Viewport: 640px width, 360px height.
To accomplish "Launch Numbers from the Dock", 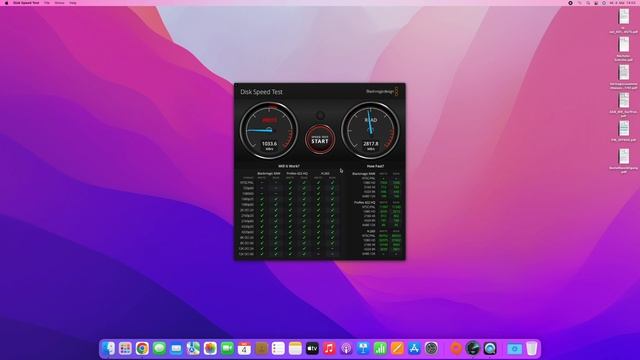I will click(380, 348).
